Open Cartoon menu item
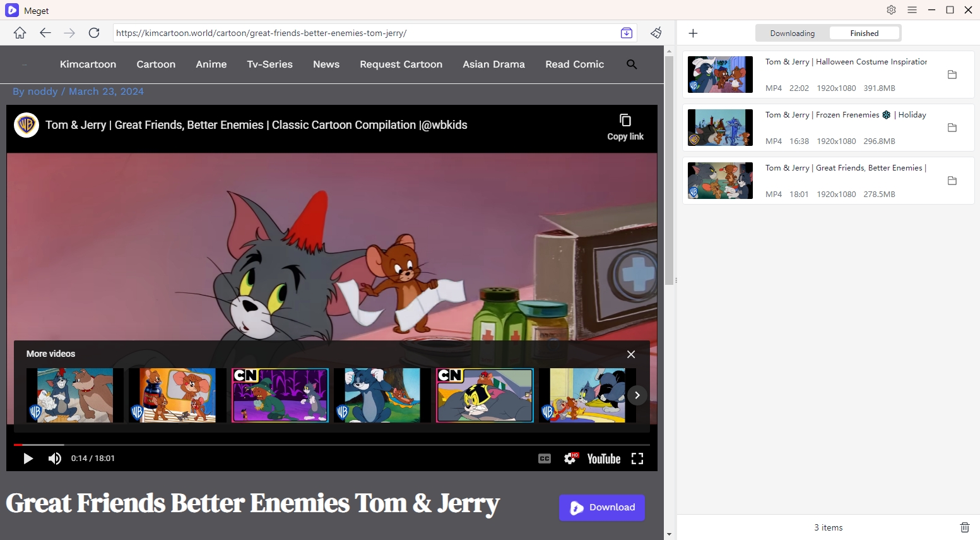 156,64
